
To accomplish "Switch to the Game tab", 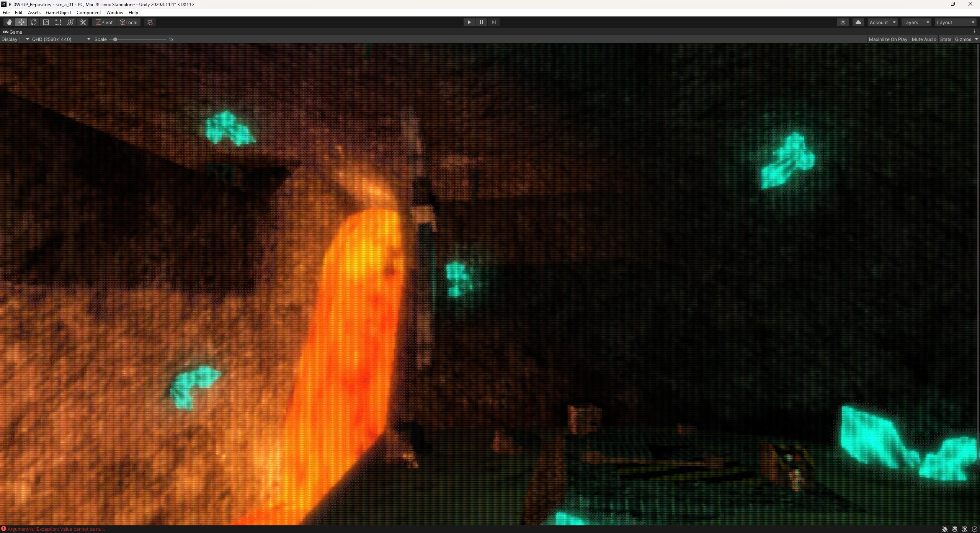I will 13,32.
